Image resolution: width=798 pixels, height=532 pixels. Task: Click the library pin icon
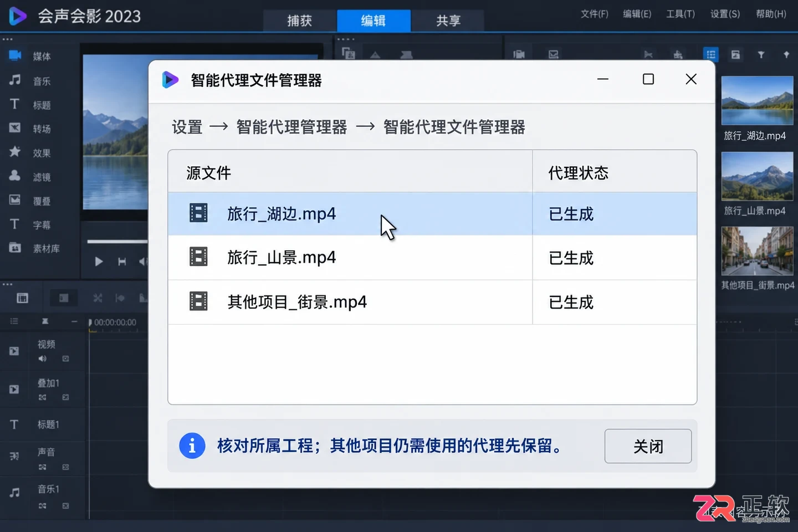tap(786, 54)
